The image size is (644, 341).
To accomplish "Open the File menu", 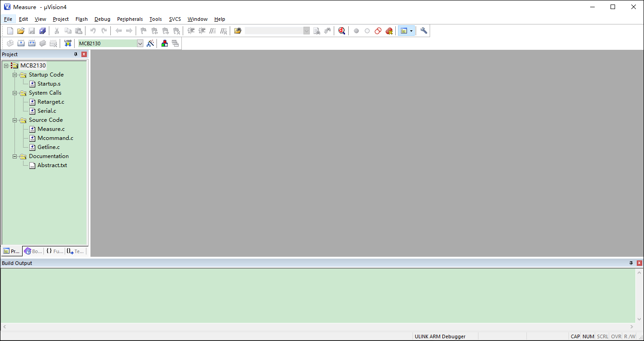I will (x=8, y=19).
